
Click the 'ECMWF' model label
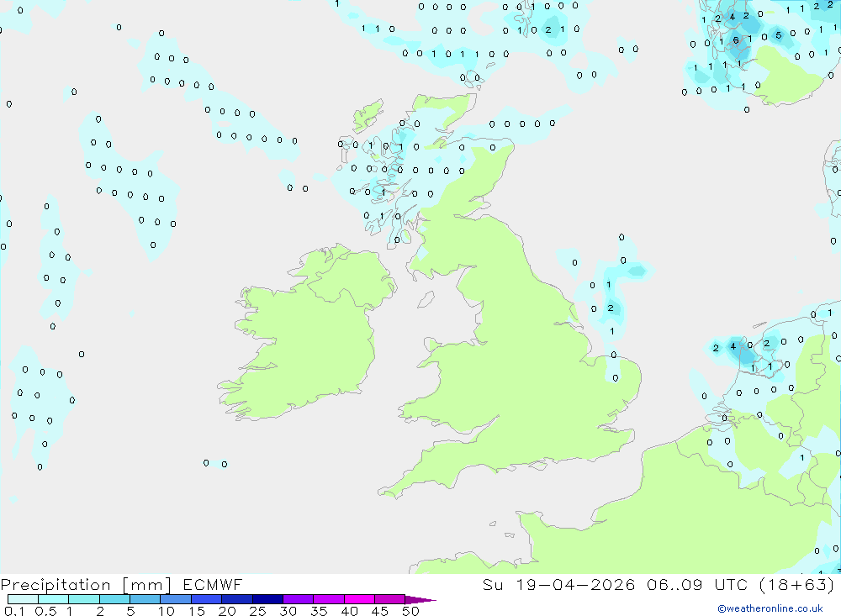[213, 584]
